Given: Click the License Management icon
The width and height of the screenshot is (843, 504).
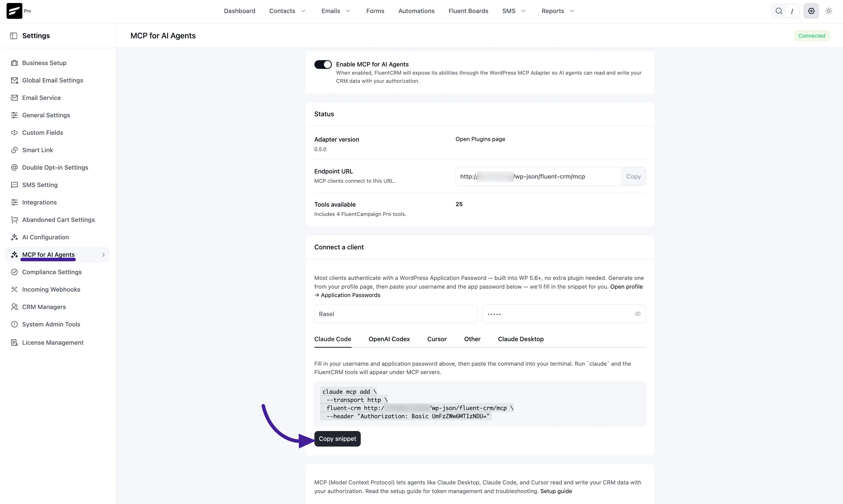Looking at the screenshot, I should click(14, 342).
